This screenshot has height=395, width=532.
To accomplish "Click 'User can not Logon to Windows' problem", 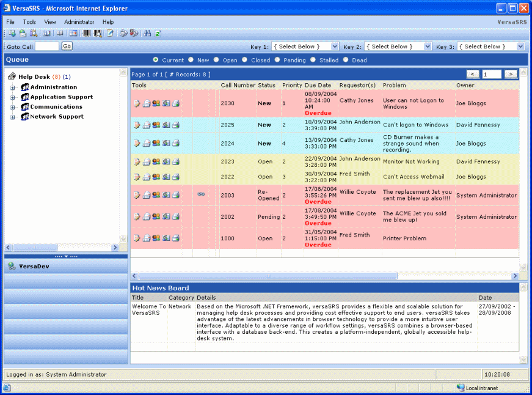I will 414,103.
